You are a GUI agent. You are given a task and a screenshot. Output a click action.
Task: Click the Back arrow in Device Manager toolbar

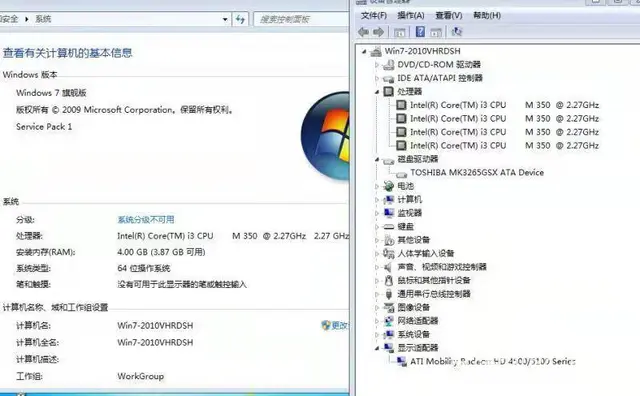[x=363, y=32]
